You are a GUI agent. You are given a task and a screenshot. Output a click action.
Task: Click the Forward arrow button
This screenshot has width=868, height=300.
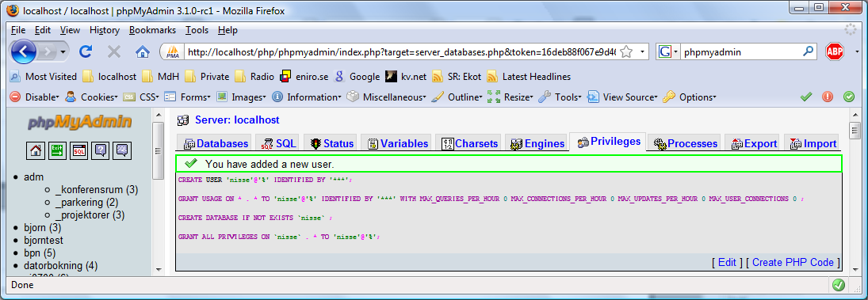point(49,52)
